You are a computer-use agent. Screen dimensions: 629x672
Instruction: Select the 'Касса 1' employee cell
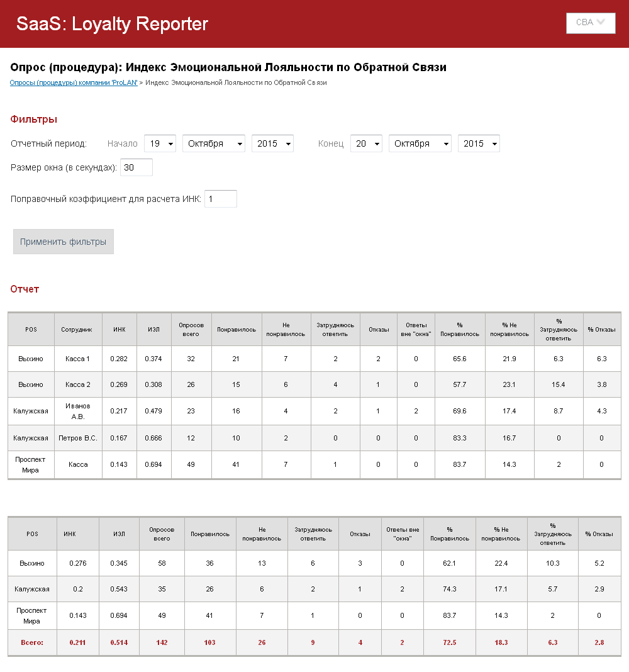tap(77, 359)
